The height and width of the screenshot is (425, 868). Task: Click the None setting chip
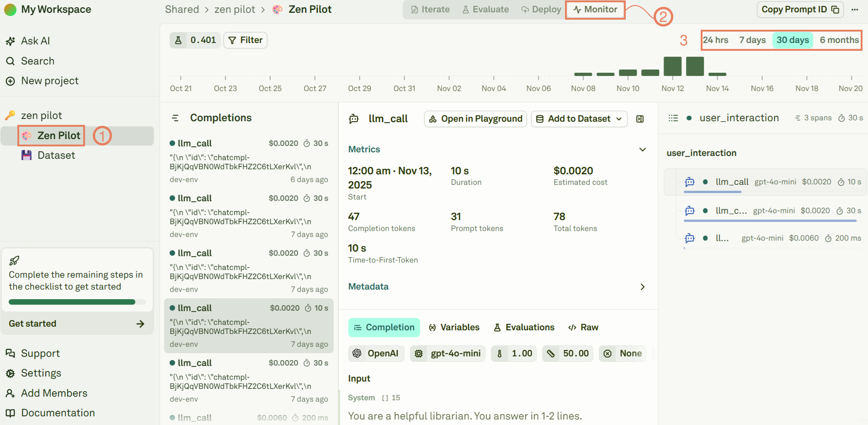coord(623,353)
